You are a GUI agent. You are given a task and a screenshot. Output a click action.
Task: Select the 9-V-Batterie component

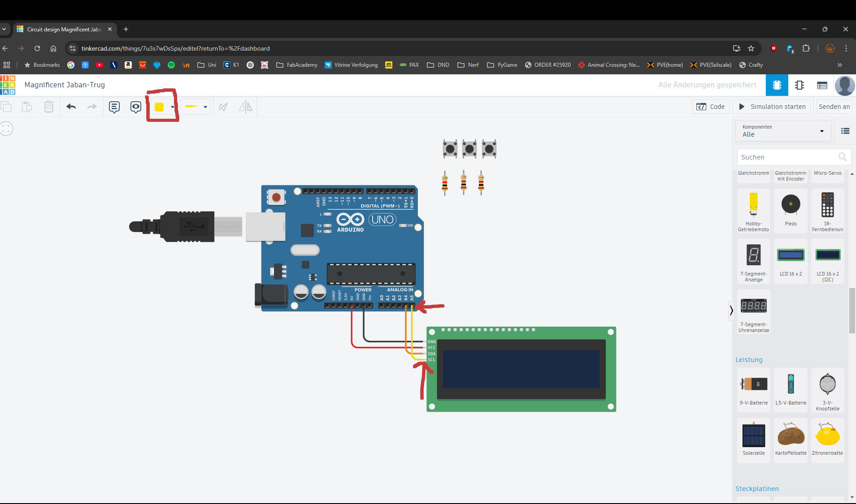coord(753,390)
